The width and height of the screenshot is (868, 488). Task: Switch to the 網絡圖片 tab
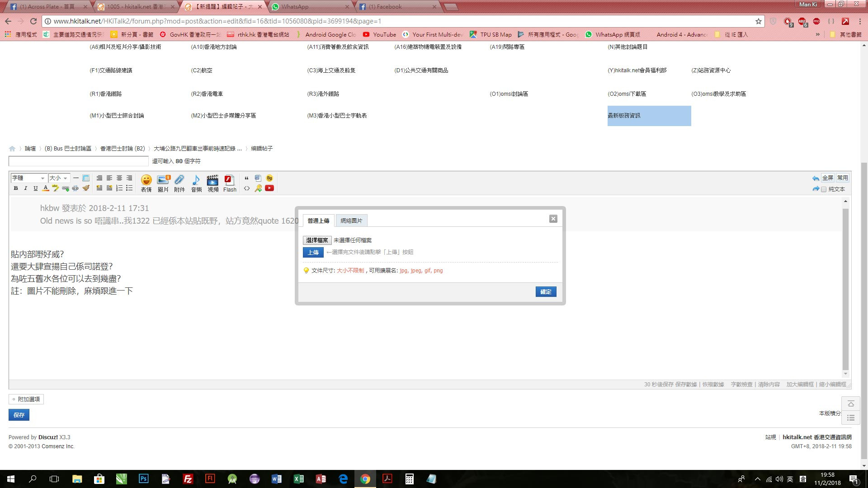click(x=351, y=221)
